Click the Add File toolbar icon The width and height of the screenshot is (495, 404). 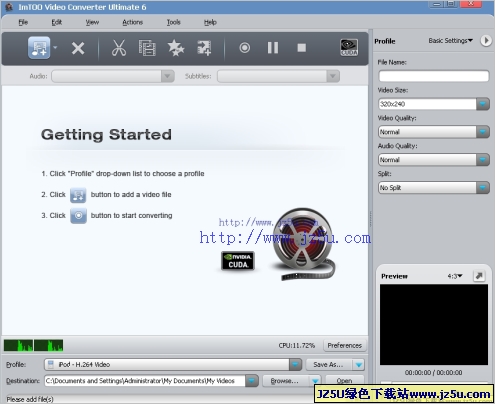[39, 48]
